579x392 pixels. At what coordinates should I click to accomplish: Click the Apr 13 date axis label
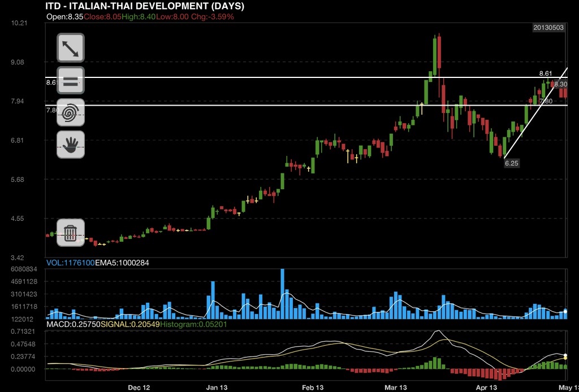487,387
